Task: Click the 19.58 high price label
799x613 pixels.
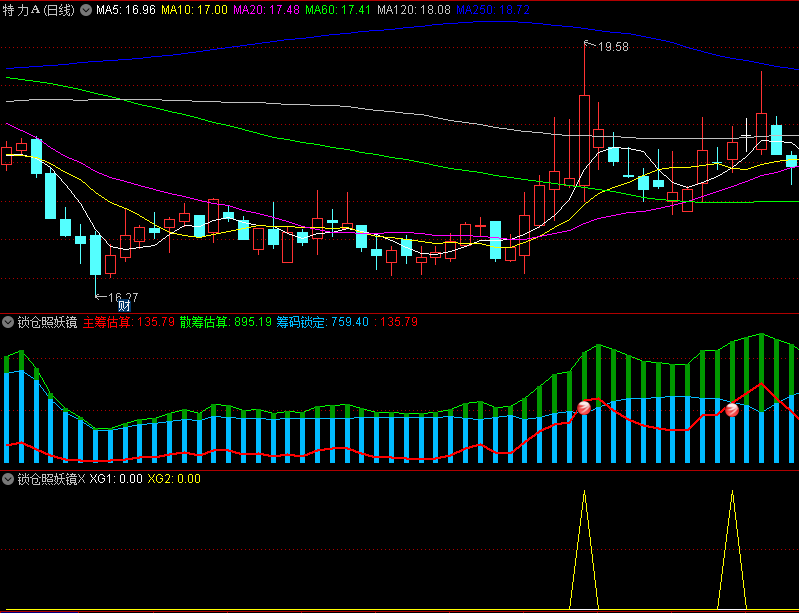Action: tap(613, 47)
